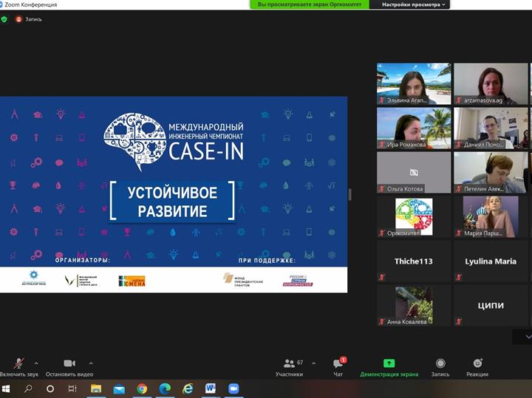
Task: Unmute microphone with Включить звук
Action: click(19, 367)
